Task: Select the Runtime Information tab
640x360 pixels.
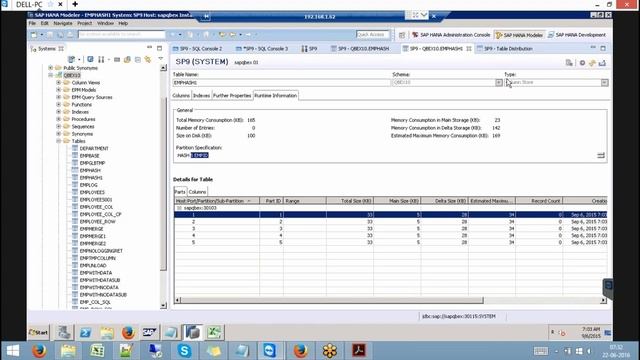Action: click(x=276, y=96)
